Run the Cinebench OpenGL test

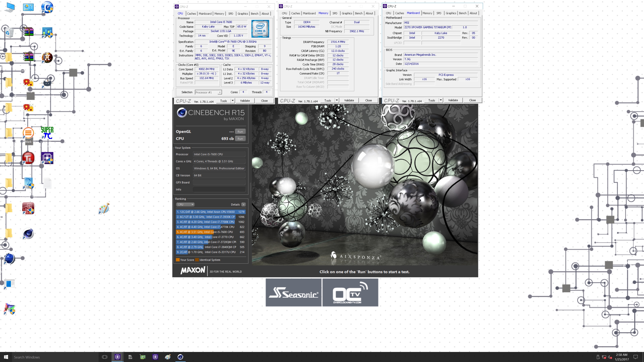(x=240, y=132)
